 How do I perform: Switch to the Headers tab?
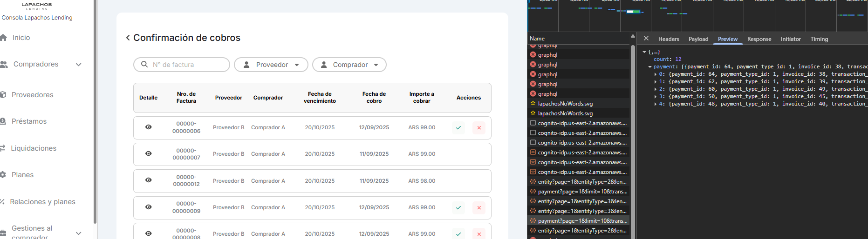click(x=668, y=39)
